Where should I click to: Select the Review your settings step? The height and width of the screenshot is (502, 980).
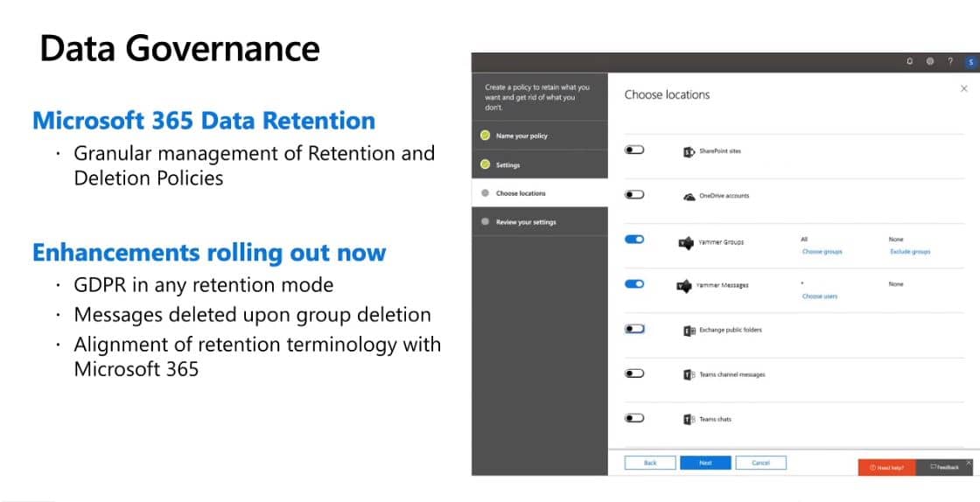coord(525,222)
